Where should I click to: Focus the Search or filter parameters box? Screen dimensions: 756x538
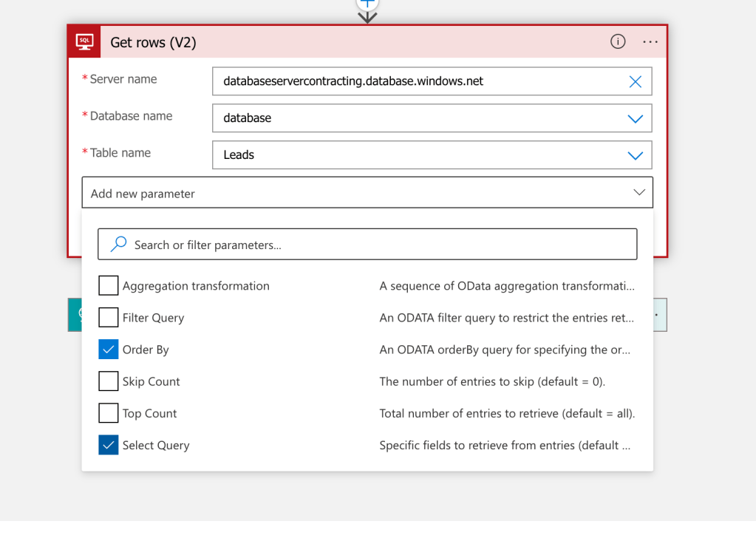pos(367,244)
